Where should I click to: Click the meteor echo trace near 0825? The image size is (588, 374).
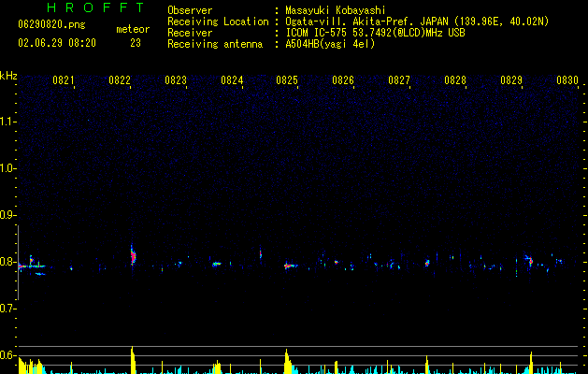click(x=290, y=266)
